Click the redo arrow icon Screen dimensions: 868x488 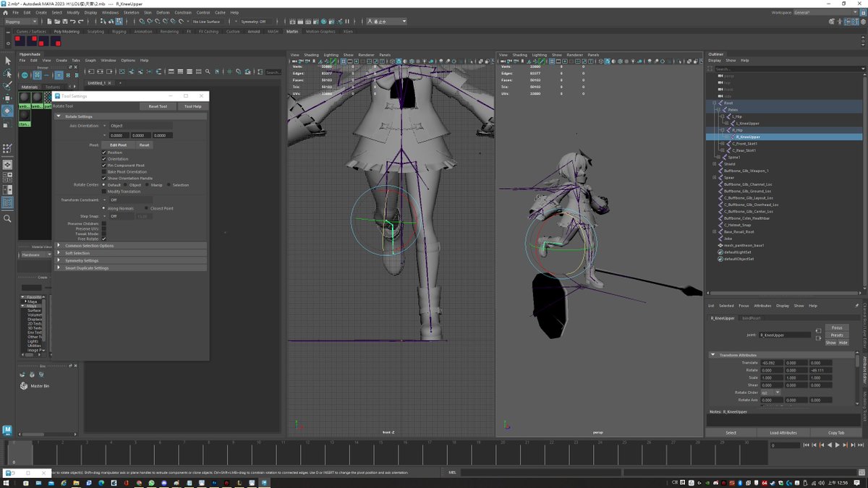(80, 22)
